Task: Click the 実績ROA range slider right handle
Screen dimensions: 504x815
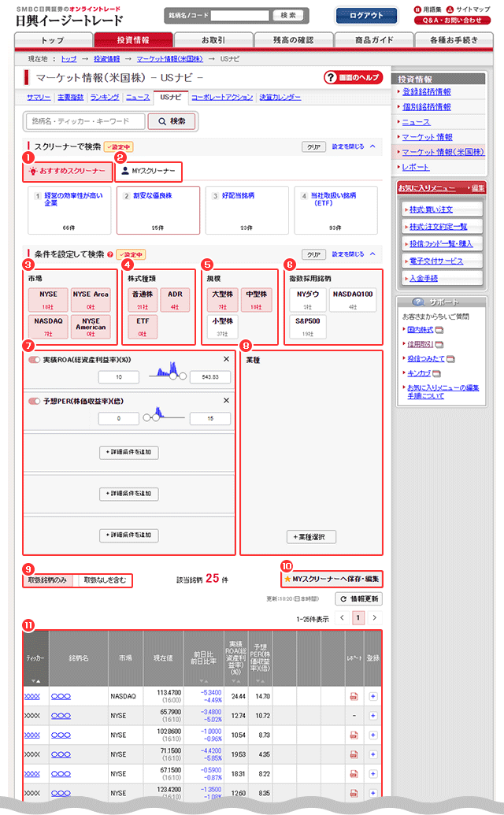Action: [x=183, y=376]
